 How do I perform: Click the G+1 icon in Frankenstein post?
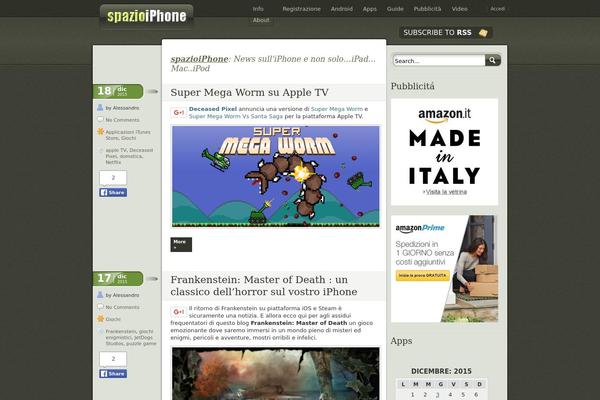click(x=178, y=312)
